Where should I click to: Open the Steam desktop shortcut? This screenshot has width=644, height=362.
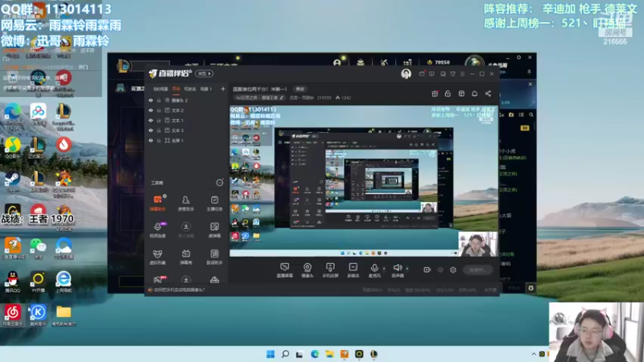12,182
